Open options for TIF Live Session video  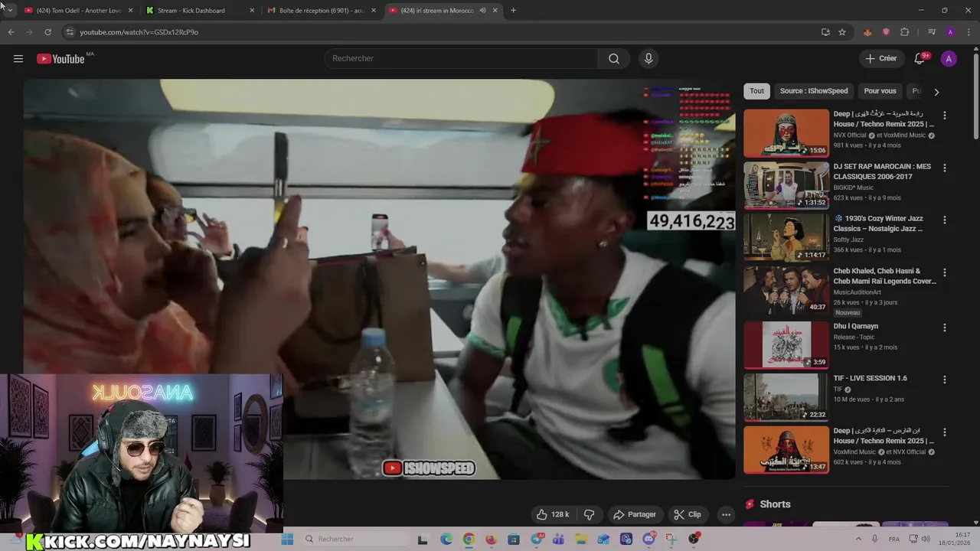pos(944,380)
